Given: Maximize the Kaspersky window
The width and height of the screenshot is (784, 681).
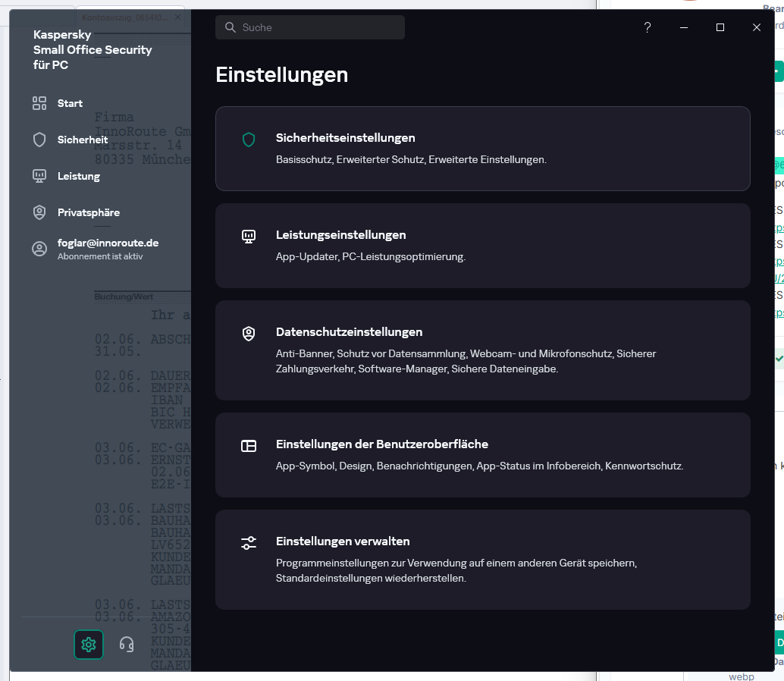Looking at the screenshot, I should [720, 27].
